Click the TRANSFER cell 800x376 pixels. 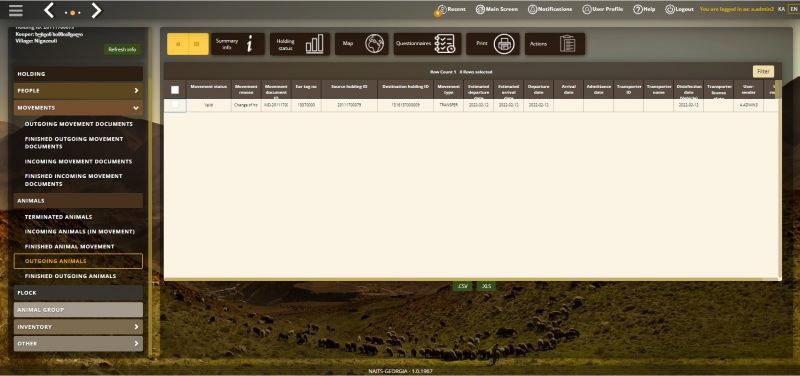[448, 105]
